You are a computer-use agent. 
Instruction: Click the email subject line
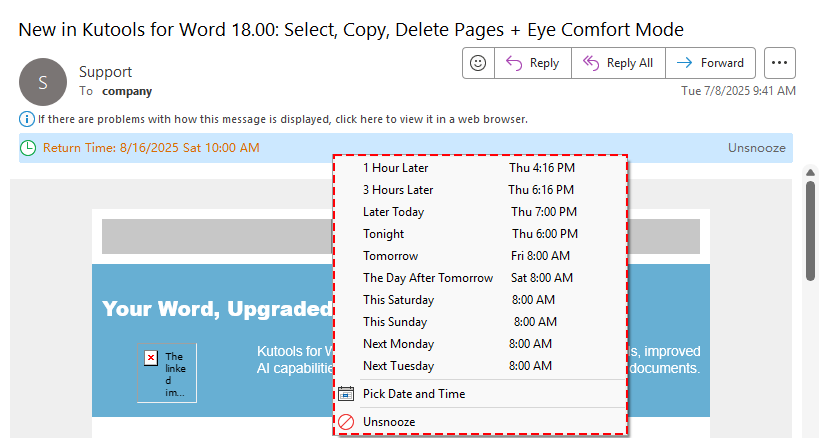point(351,30)
